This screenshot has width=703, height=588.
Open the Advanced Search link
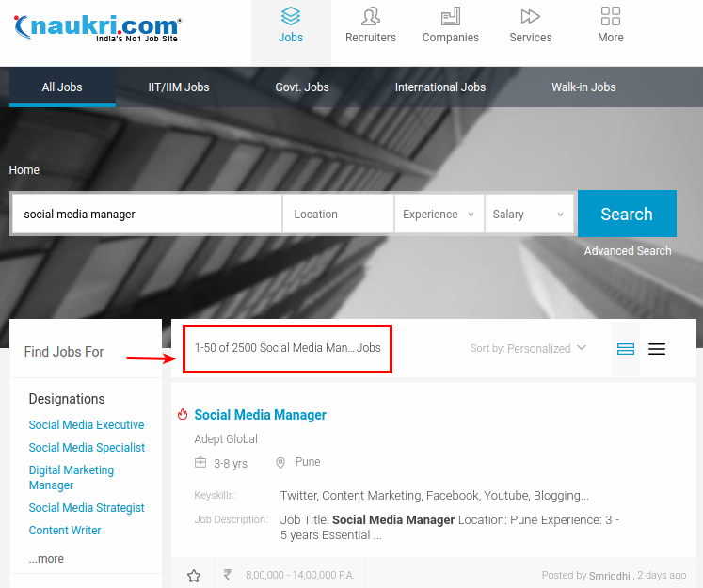[x=628, y=251]
